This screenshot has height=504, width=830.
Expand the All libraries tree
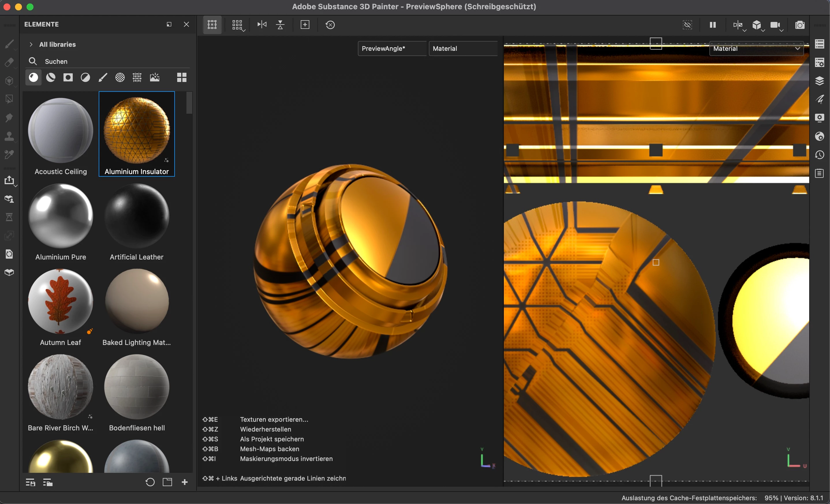pos(31,44)
